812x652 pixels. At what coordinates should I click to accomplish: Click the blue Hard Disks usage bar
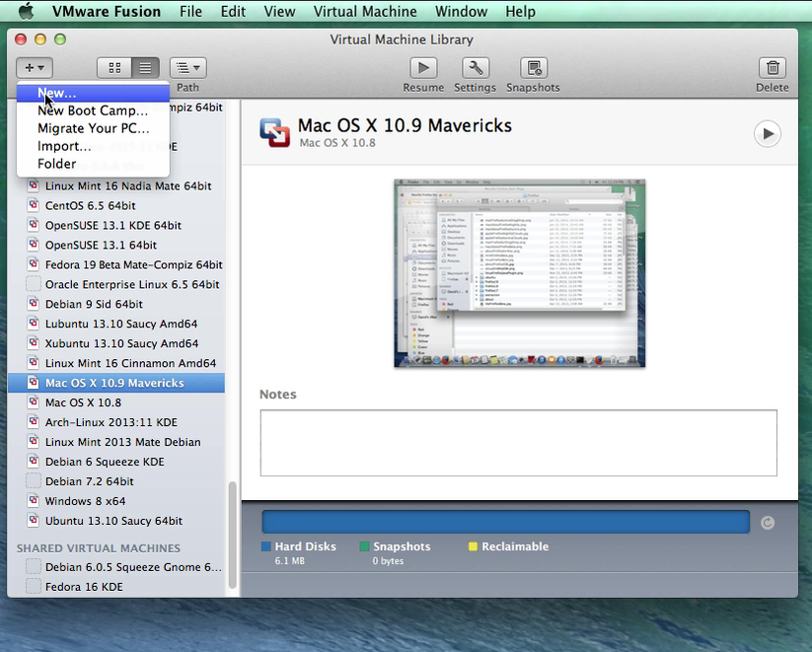coord(506,522)
